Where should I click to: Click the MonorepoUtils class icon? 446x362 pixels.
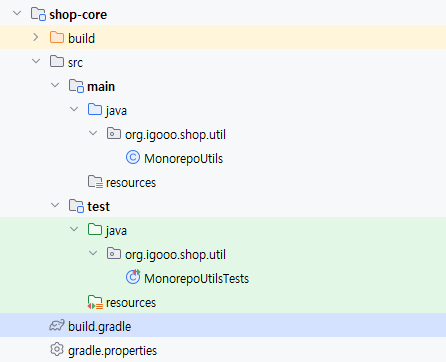[133, 157]
